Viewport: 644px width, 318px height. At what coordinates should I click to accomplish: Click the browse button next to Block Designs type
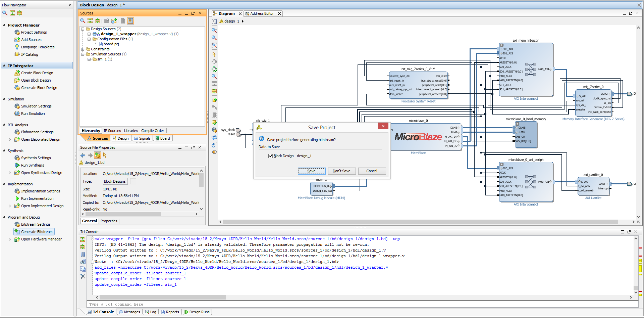[133, 181]
